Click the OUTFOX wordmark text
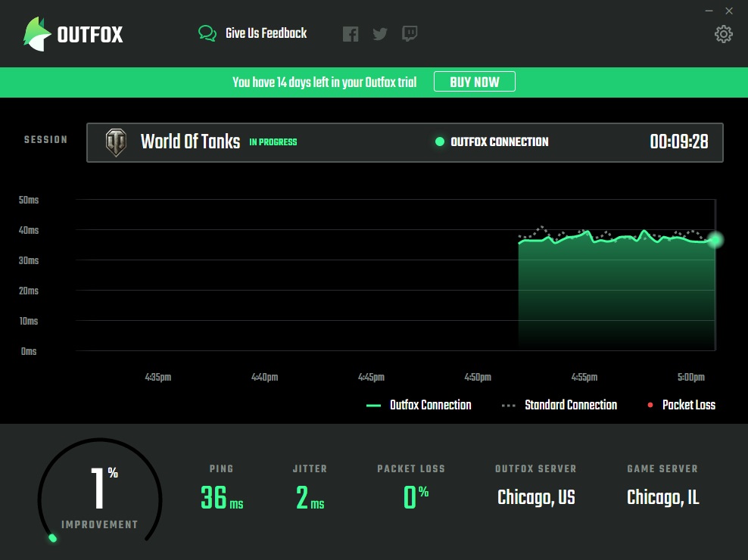The image size is (748, 560). coord(90,34)
